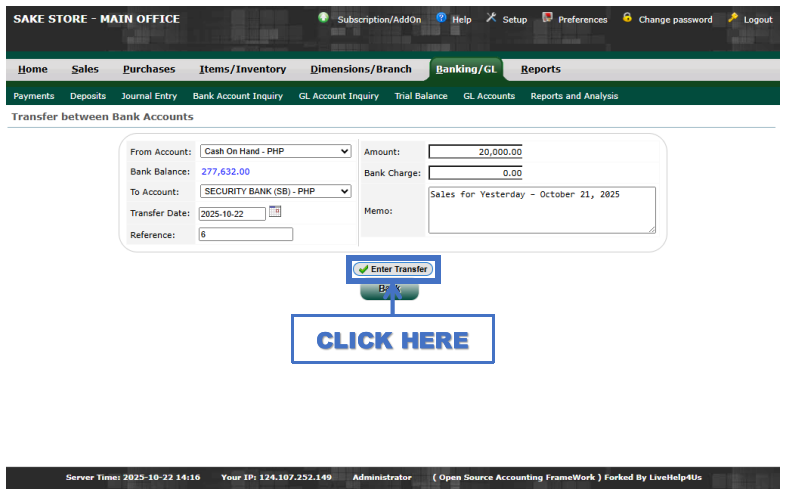
Task: Click the Subscription/AddOn green arrow icon
Action: (323, 18)
